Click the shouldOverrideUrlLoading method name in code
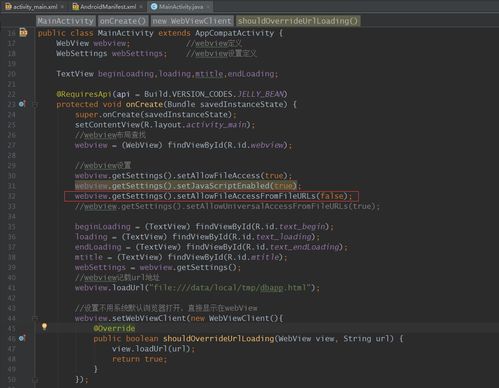This screenshot has height=388, width=499. (x=218, y=339)
